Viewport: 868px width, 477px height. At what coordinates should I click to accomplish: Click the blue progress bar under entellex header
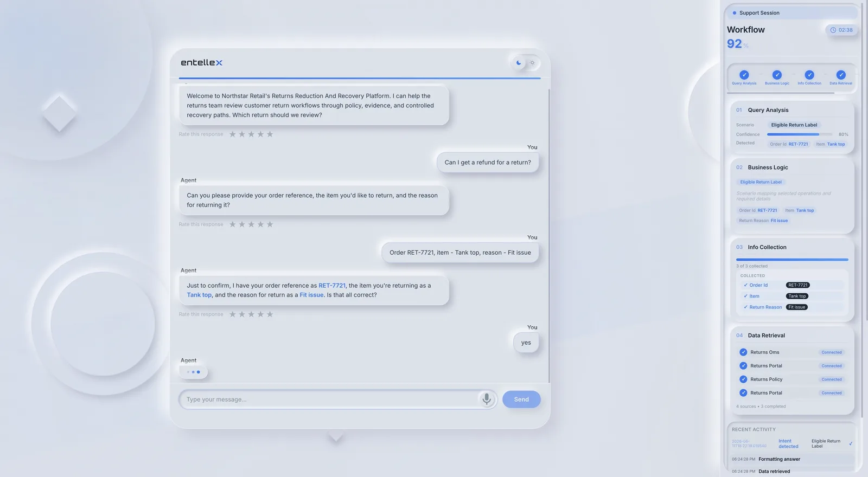[x=360, y=79]
